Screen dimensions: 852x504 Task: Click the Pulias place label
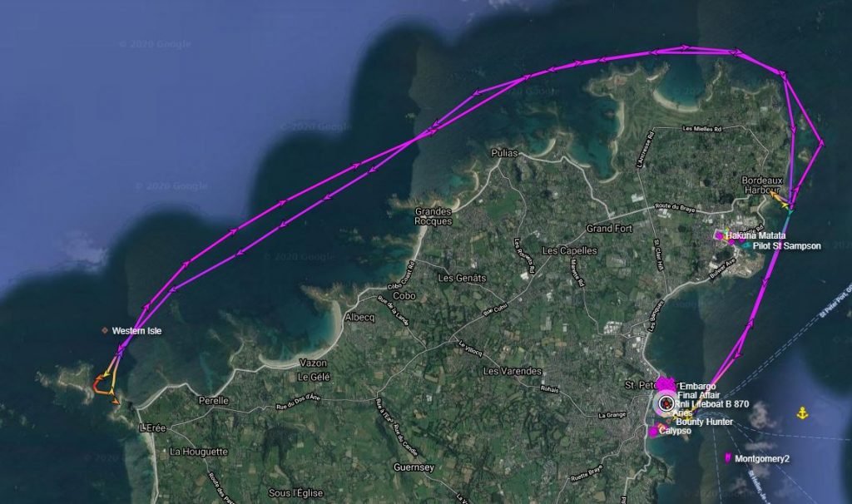tap(504, 153)
